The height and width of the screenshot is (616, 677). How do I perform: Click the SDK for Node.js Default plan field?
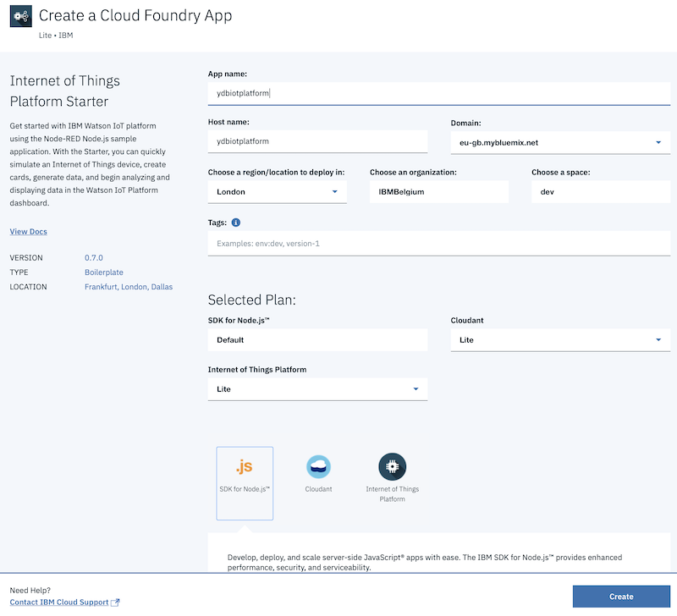318,339
